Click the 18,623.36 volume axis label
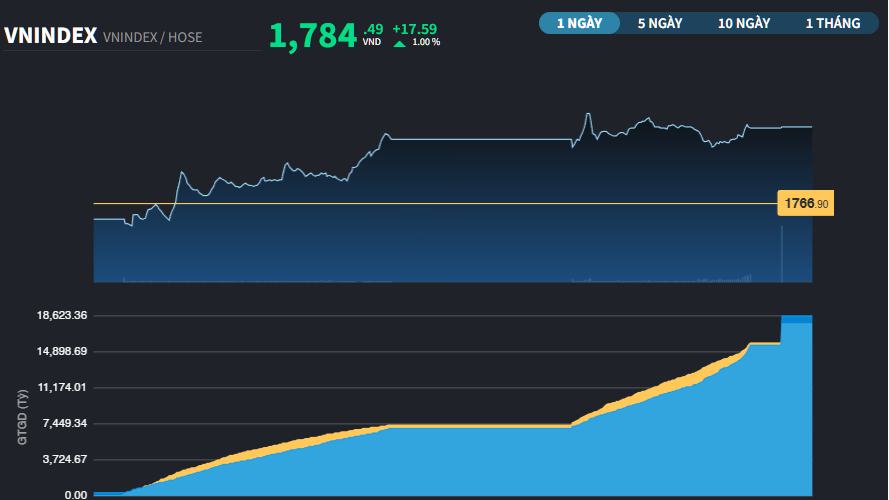Viewport: 889px width, 500px height. point(62,315)
